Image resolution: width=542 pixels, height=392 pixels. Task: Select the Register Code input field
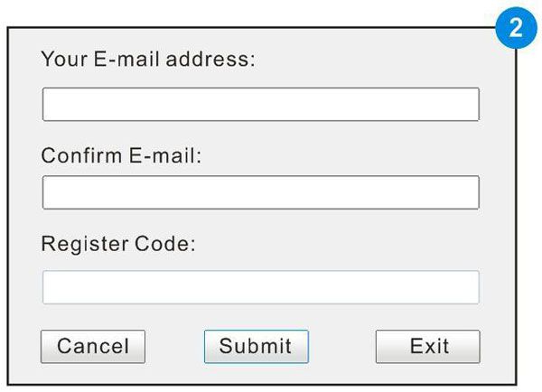[x=260, y=287]
